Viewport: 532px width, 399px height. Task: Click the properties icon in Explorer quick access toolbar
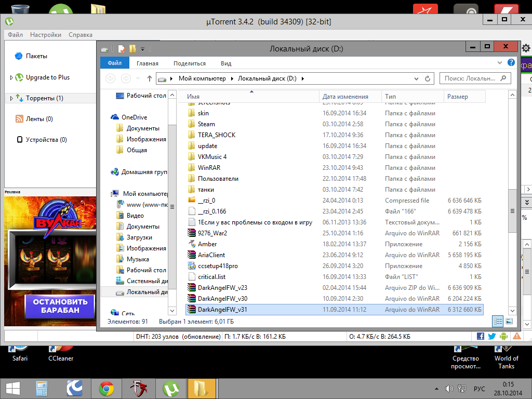click(x=121, y=49)
